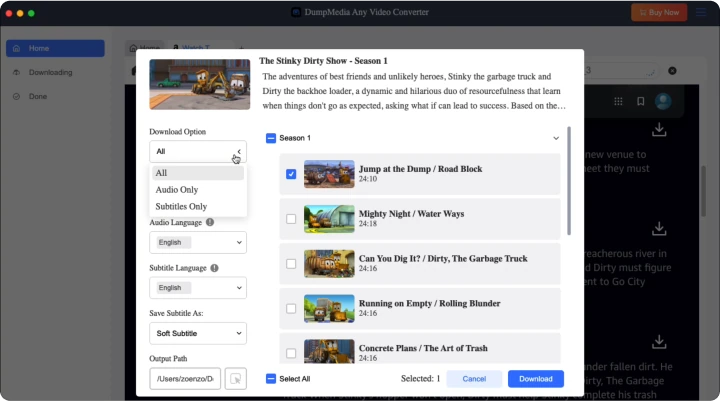This screenshot has width=720, height=401.
Task: Choose Audio Only download option
Action: [198, 190]
